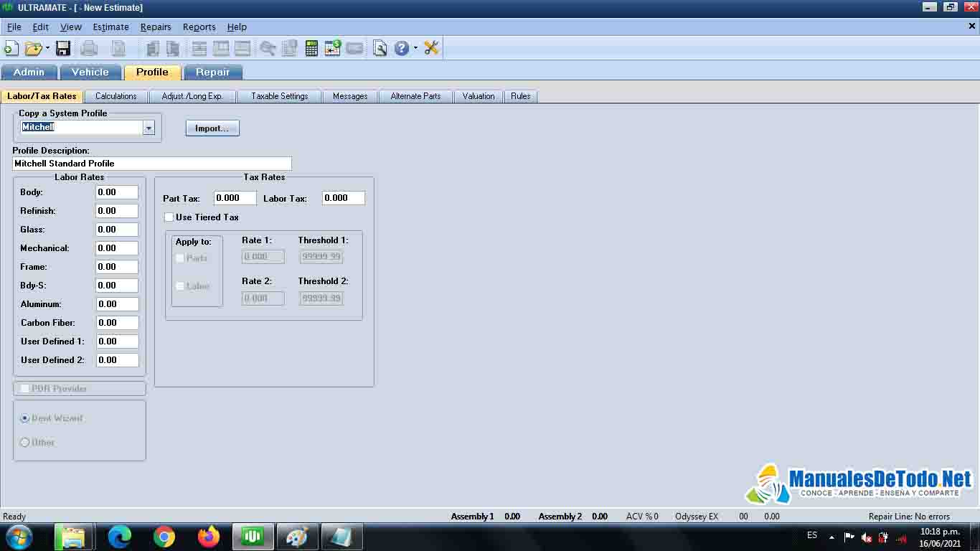Show hidden tray icons arrow
Image resolution: width=980 pixels, height=551 pixels.
tap(831, 537)
